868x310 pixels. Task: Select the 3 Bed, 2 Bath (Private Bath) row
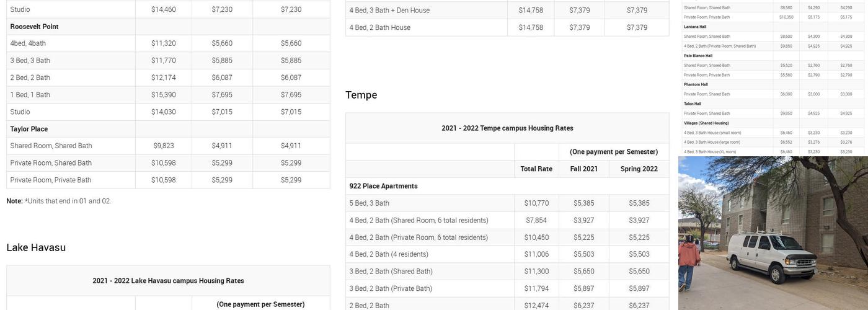click(391, 288)
